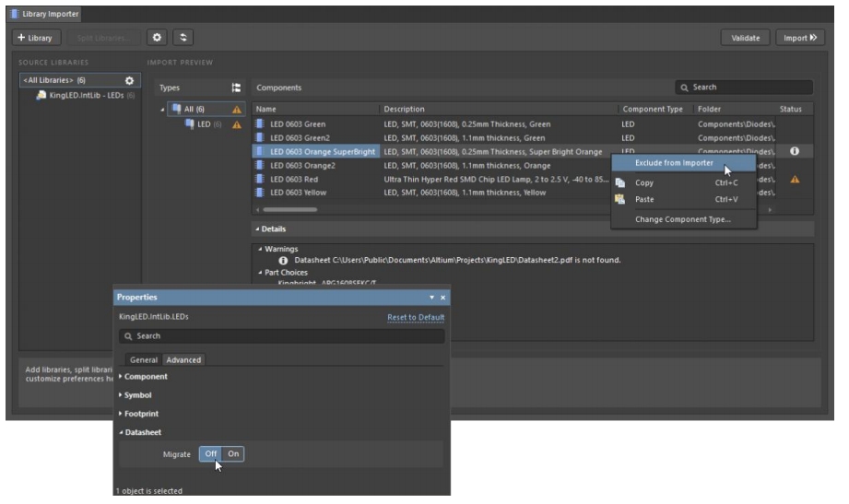Click the magnifier in the Properties search box
The height and width of the screenshot is (504, 849).
pyautogui.click(x=128, y=336)
